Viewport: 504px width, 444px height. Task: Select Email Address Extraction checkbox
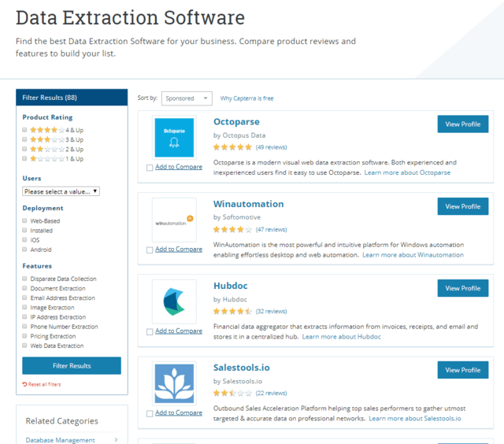[x=24, y=298]
